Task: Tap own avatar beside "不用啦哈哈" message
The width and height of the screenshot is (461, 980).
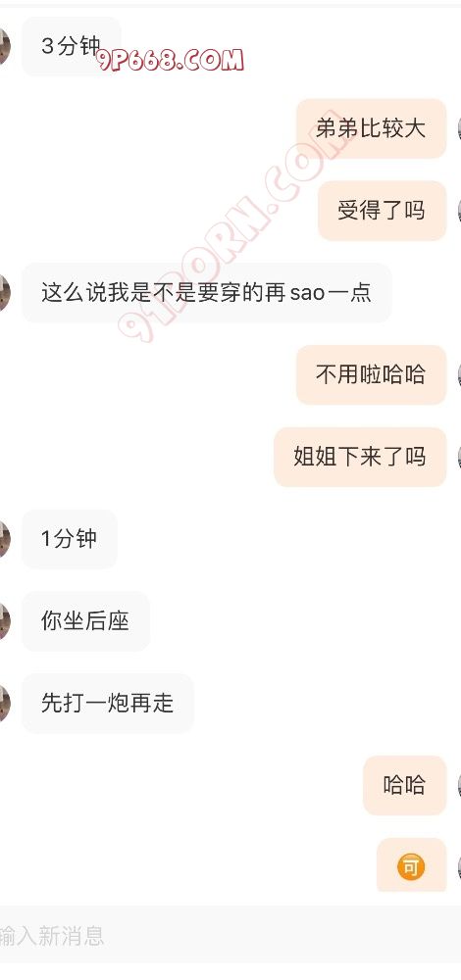Action: pyautogui.click(x=458, y=374)
